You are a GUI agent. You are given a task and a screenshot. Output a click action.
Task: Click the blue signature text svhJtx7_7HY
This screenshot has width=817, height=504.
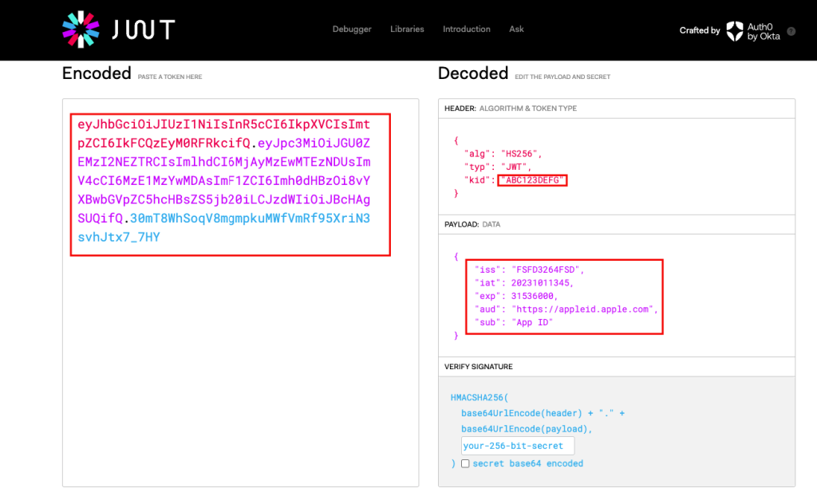pyautogui.click(x=119, y=237)
